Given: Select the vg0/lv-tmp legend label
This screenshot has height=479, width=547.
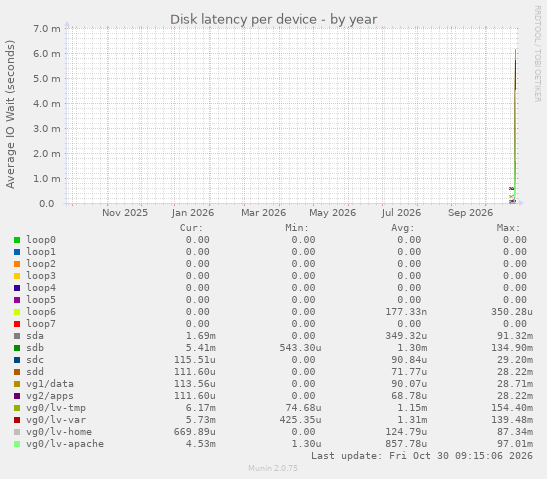Looking at the screenshot, I should [x=56, y=408].
